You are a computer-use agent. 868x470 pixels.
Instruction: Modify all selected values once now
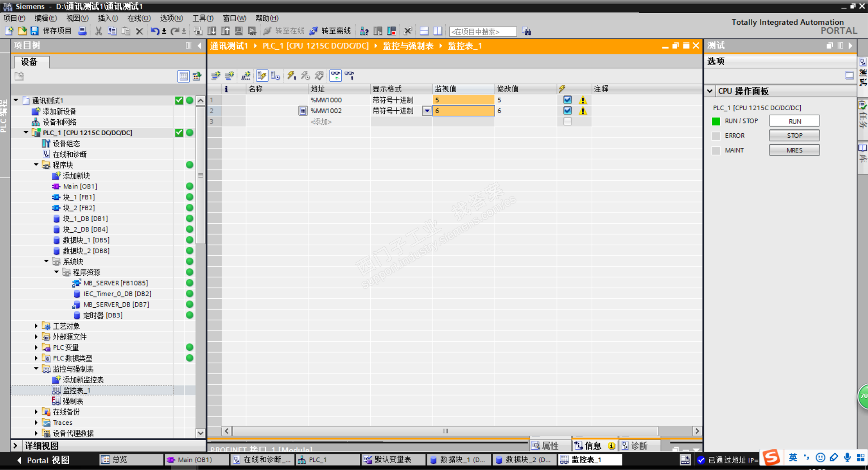pos(292,75)
